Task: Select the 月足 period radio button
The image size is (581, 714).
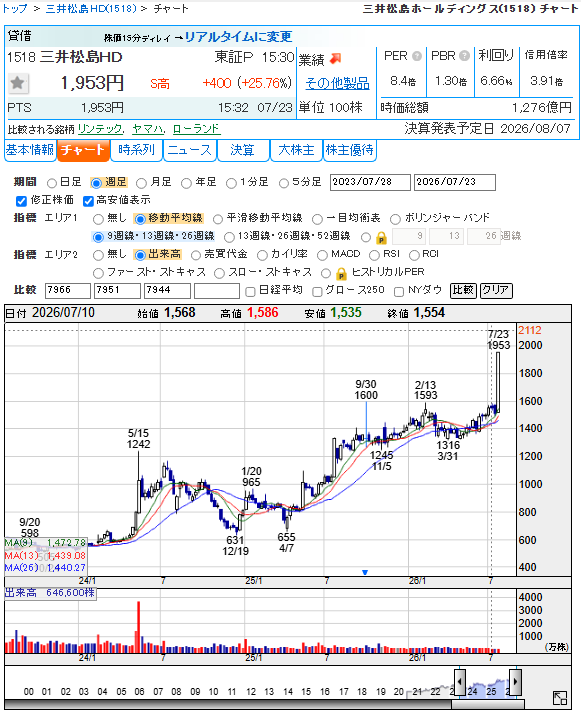Action: point(142,183)
